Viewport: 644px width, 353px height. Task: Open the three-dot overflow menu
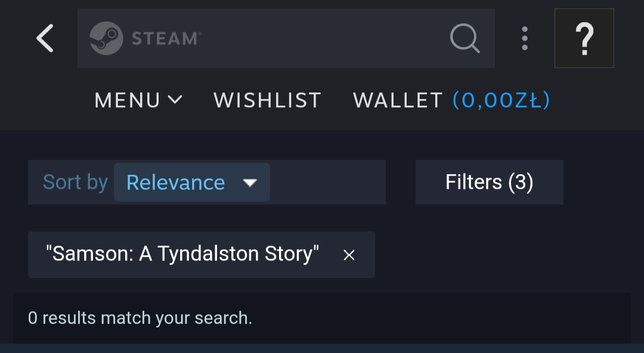(525, 38)
